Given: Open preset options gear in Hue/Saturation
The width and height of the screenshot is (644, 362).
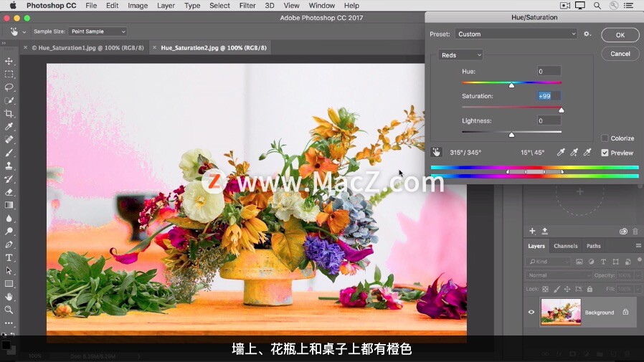Looking at the screenshot, I should coord(587,34).
